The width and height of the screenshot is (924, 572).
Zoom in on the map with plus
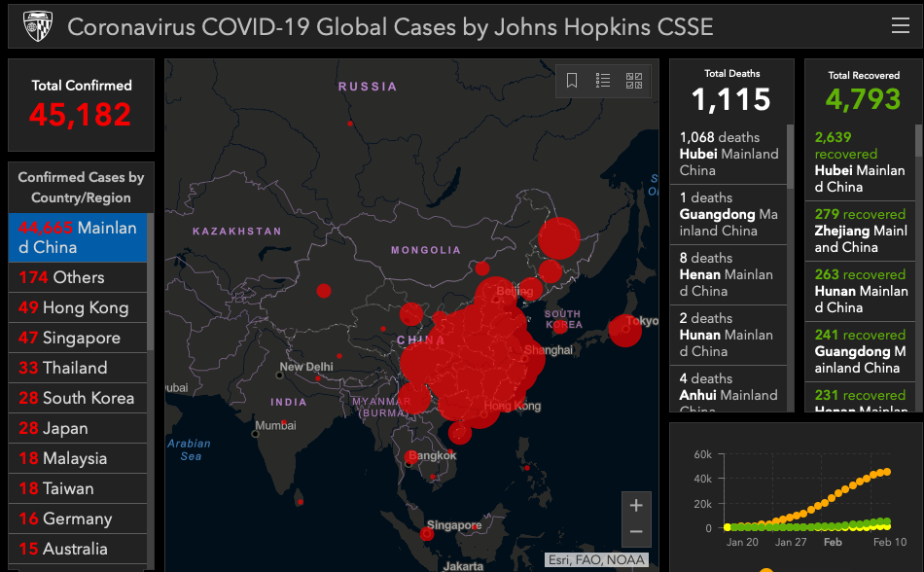(636, 506)
